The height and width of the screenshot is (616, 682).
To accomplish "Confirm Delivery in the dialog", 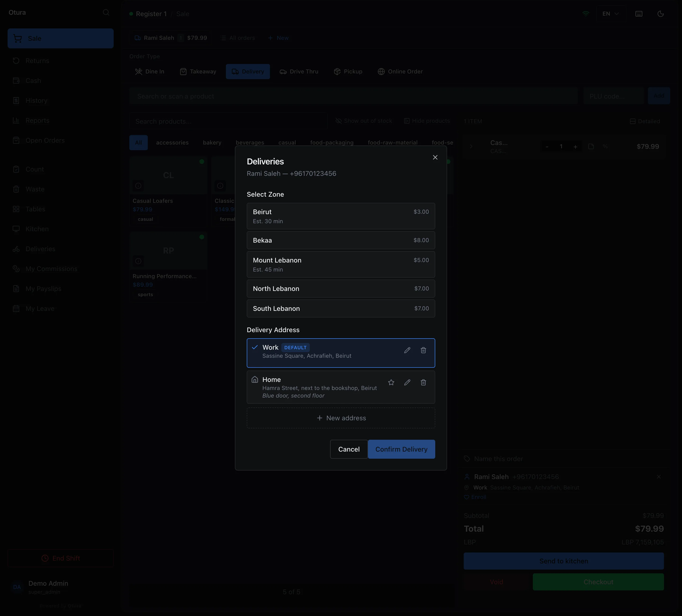I will point(401,449).
